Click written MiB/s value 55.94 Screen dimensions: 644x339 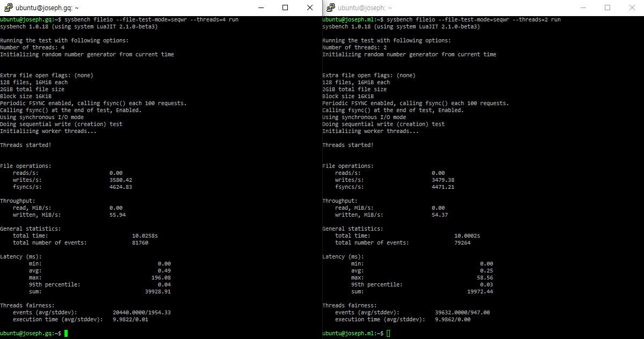tap(118, 215)
